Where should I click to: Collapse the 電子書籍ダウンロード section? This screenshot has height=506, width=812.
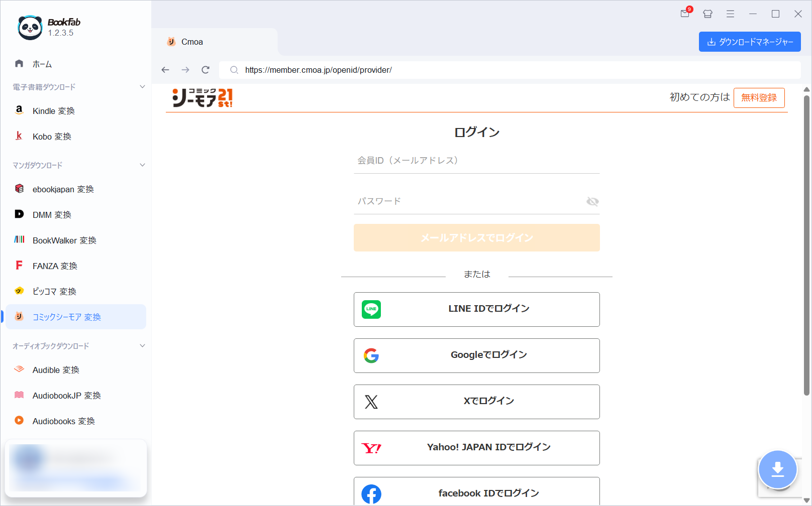click(x=142, y=87)
